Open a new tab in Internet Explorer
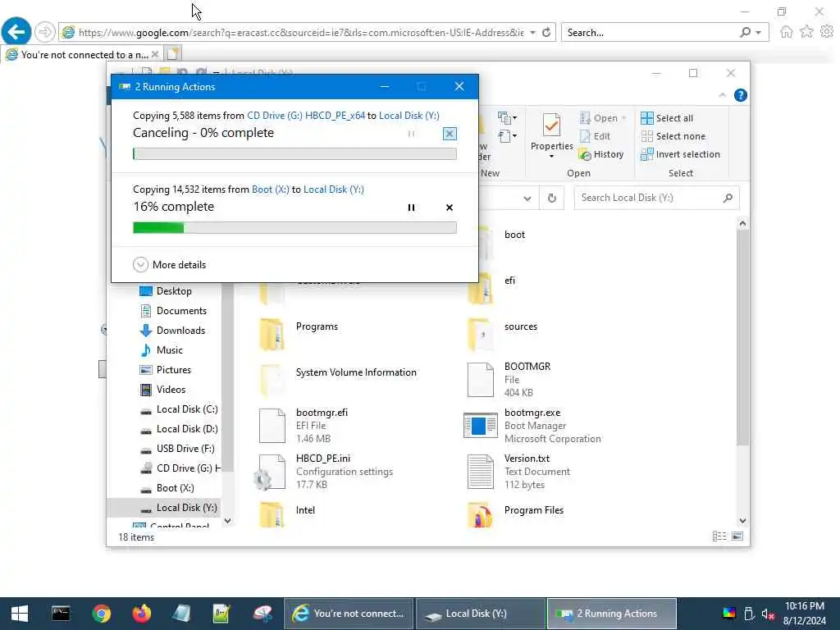The image size is (840, 630). pos(172,54)
